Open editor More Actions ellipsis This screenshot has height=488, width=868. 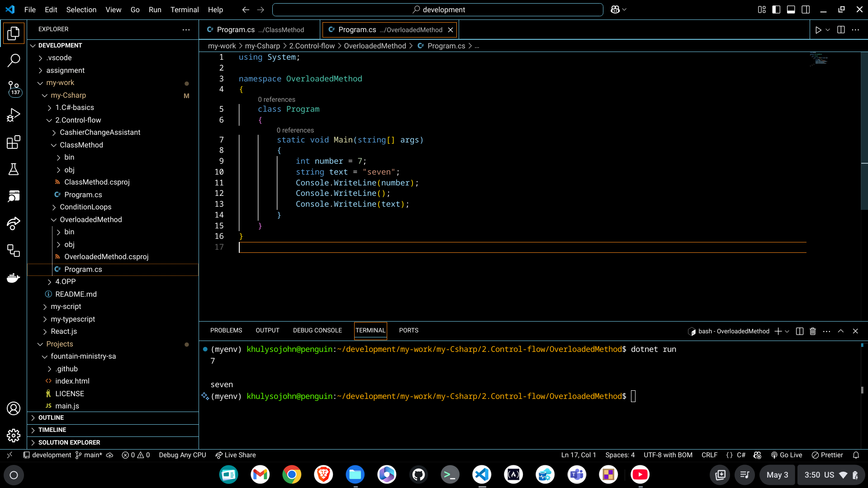(x=855, y=30)
